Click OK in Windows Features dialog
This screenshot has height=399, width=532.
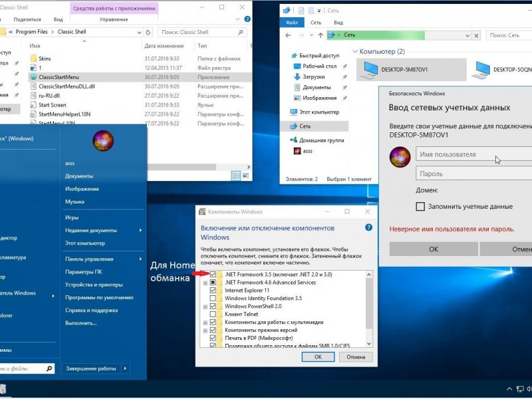pyautogui.click(x=318, y=356)
